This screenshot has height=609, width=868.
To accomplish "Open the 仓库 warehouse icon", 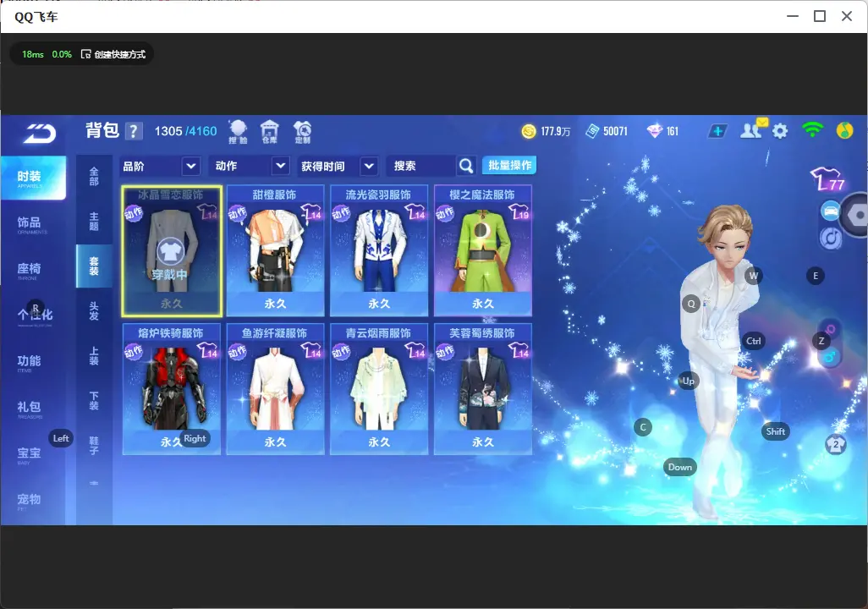I will pos(270,132).
